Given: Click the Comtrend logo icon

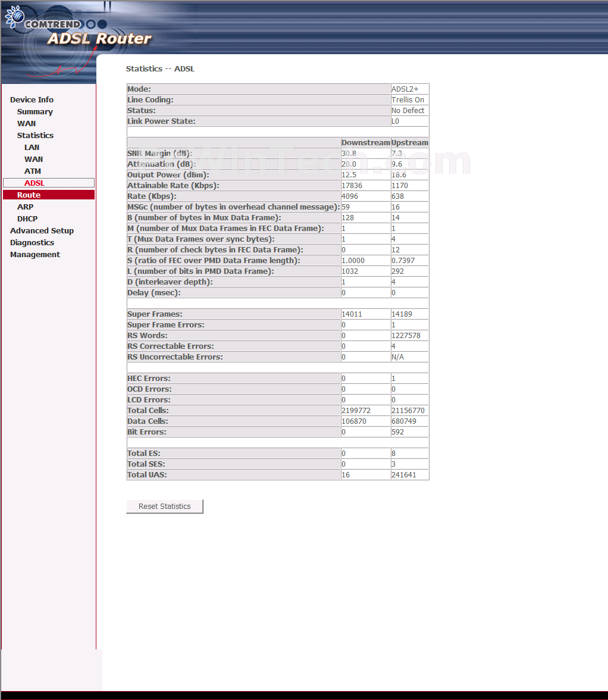Looking at the screenshot, I should click(x=14, y=16).
